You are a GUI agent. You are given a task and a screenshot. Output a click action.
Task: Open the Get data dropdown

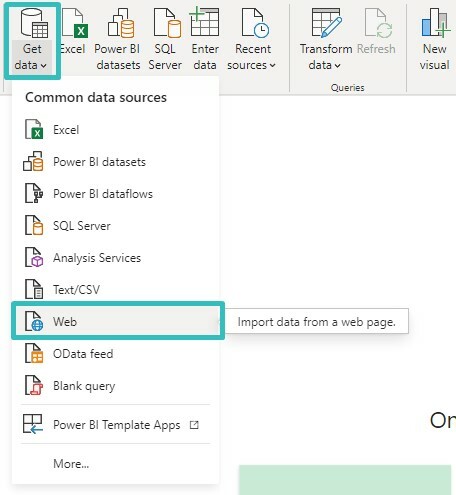(32, 41)
